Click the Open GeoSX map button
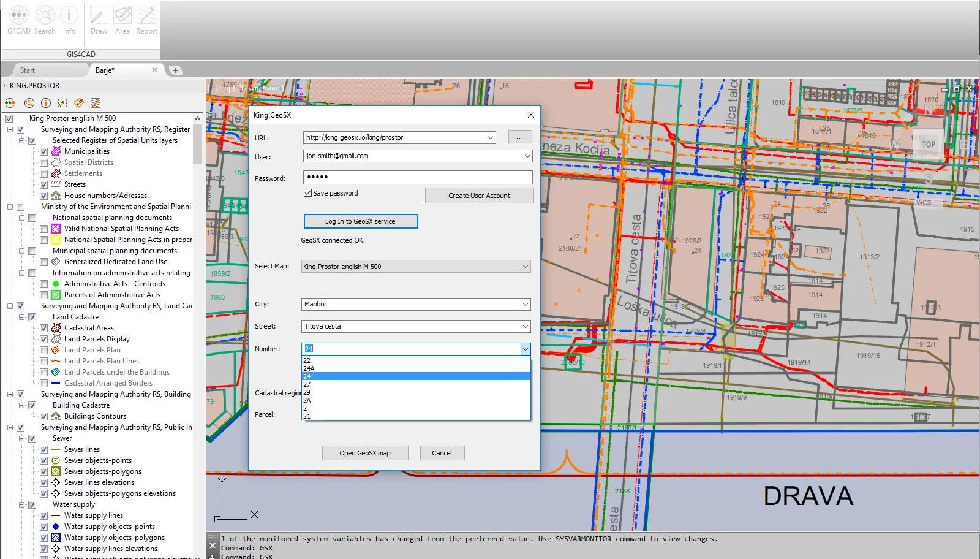 (x=364, y=453)
